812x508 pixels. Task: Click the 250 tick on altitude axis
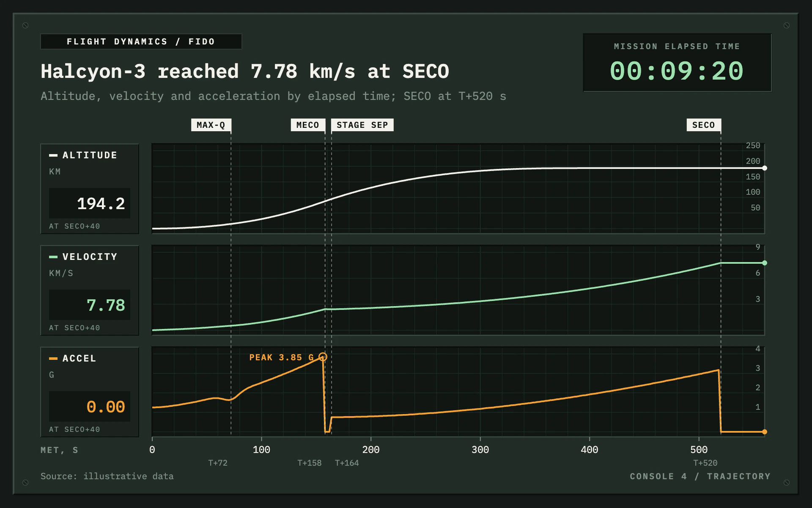[x=753, y=146]
